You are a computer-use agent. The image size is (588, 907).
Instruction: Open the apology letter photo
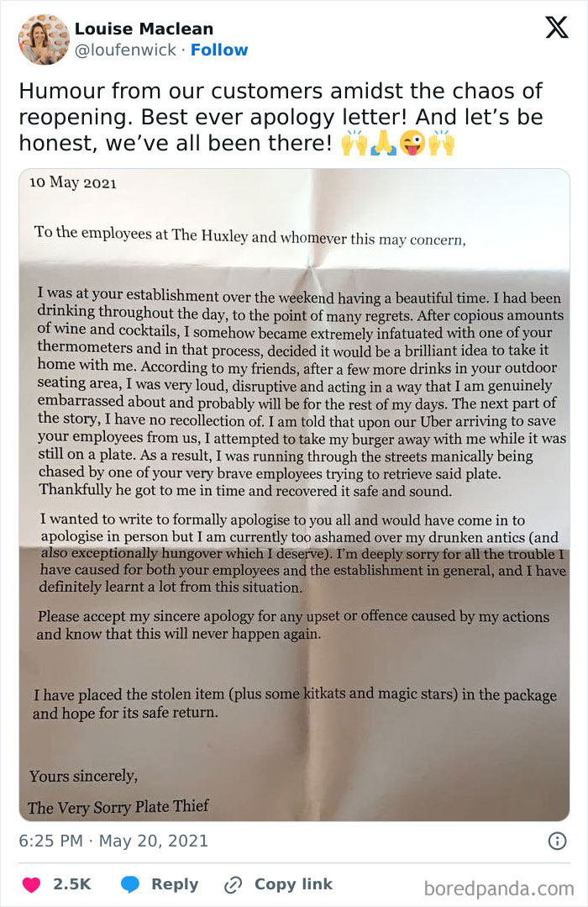tap(294, 496)
